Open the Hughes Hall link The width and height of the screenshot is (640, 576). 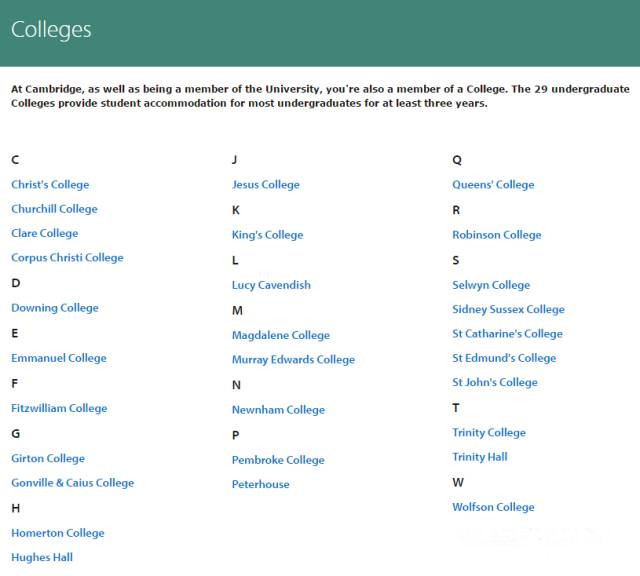coord(42,558)
